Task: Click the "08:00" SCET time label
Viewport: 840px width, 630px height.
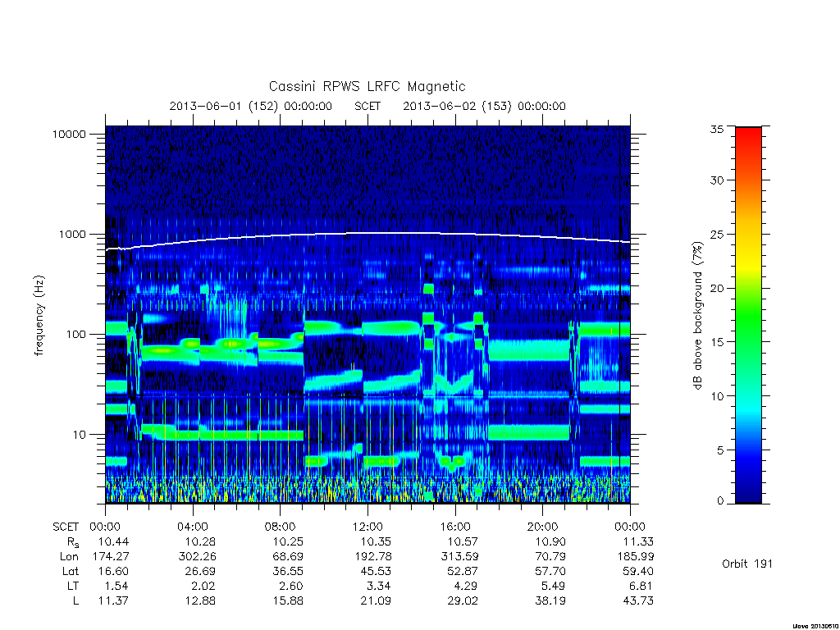Action: (281, 527)
